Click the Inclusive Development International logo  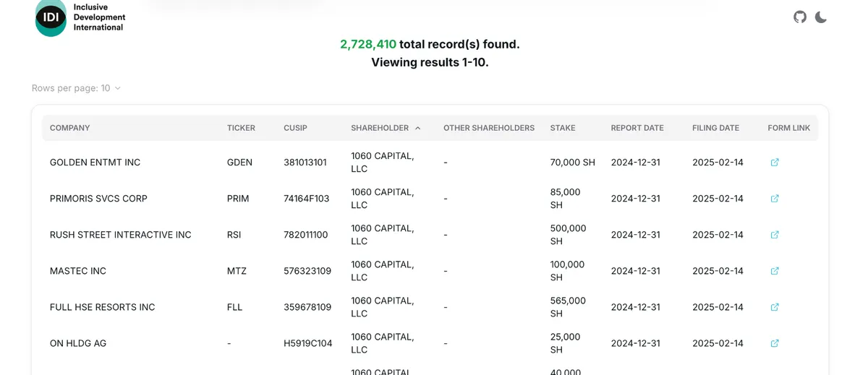point(80,17)
